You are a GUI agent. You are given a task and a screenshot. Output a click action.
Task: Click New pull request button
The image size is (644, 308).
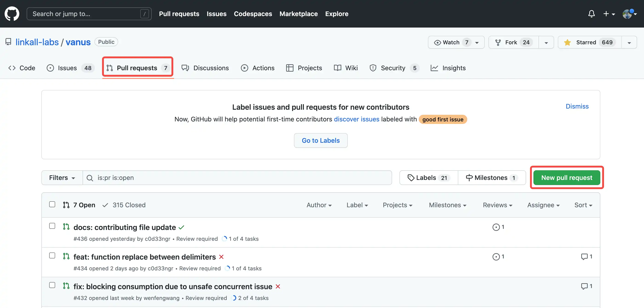pyautogui.click(x=567, y=178)
